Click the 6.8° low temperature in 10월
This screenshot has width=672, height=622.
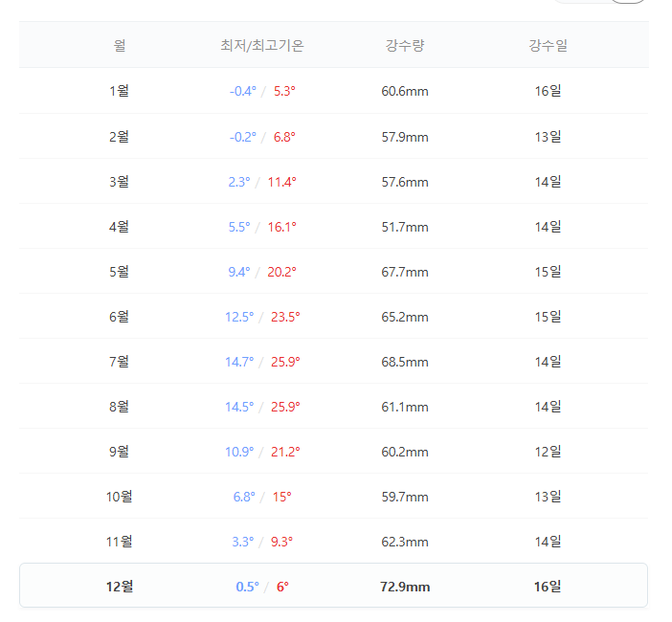[x=244, y=497]
